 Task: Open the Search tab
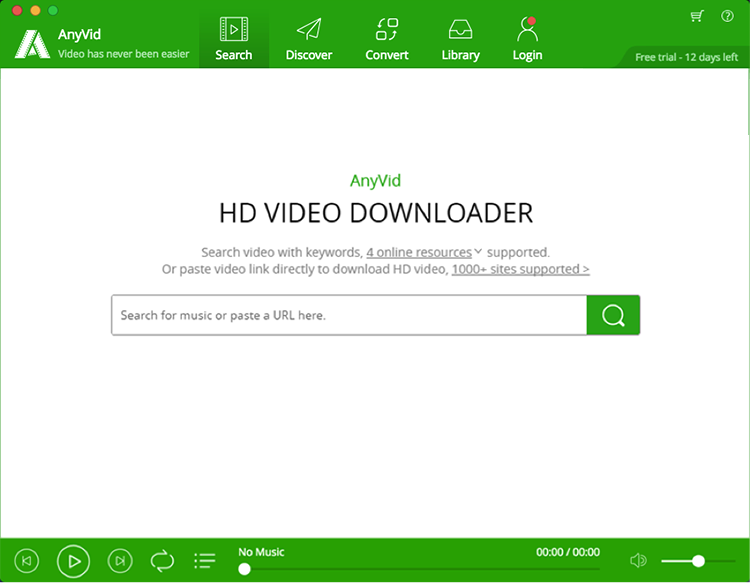click(233, 40)
